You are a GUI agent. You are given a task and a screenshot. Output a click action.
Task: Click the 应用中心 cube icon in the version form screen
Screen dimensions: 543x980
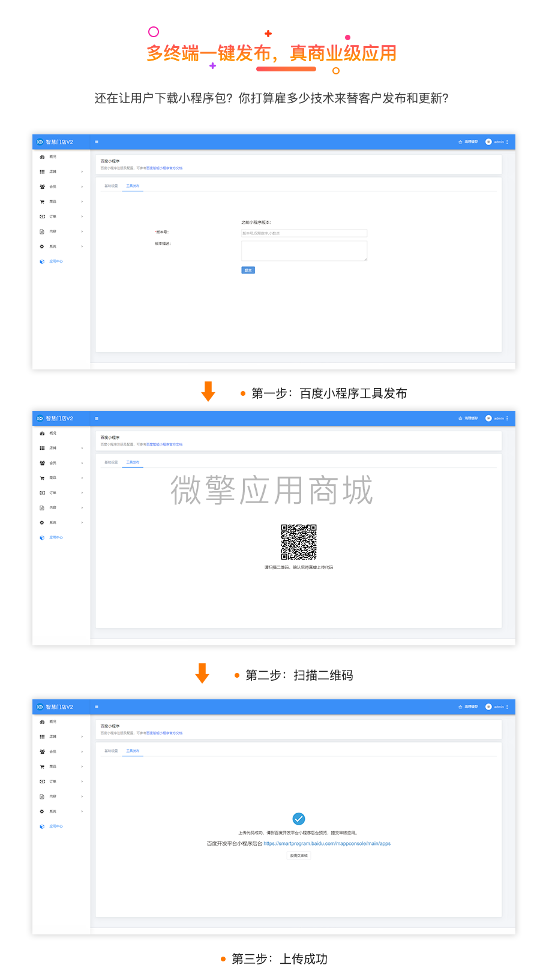(x=42, y=261)
